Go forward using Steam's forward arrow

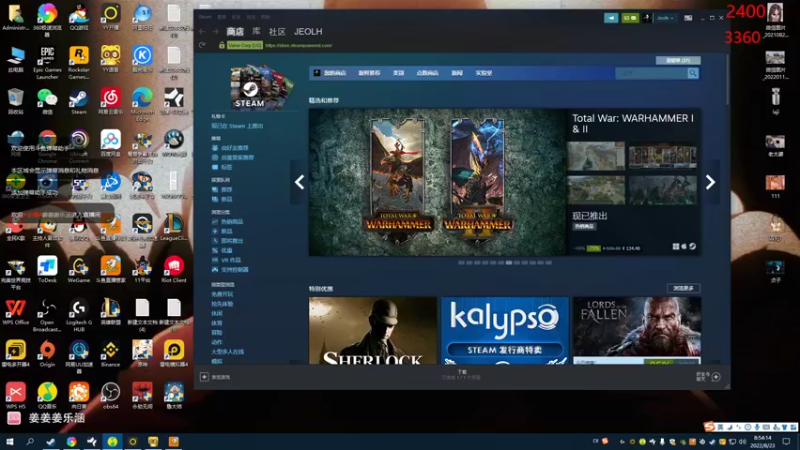(x=215, y=32)
